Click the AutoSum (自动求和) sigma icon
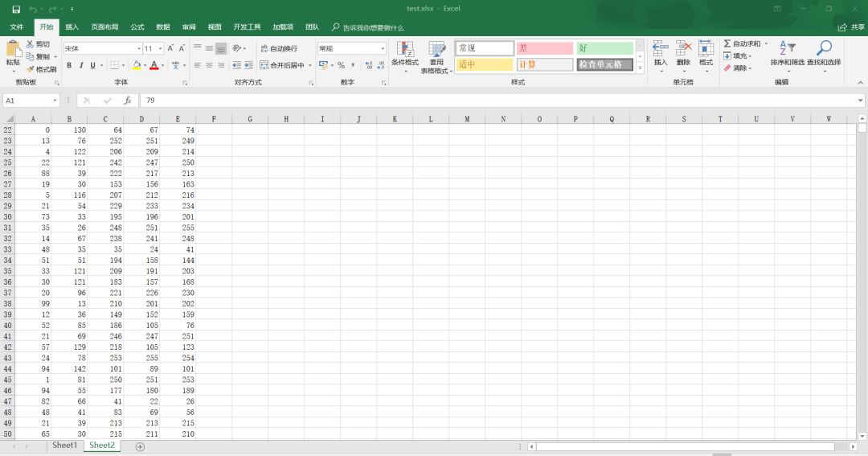 727,43
